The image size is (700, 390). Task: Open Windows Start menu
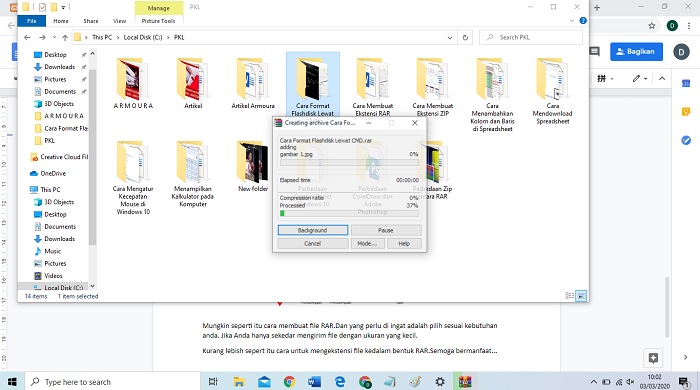12,382
